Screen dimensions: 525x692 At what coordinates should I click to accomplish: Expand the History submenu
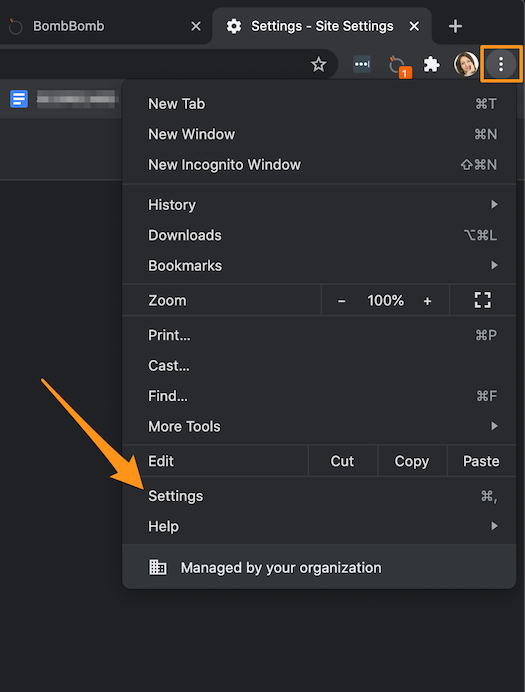[319, 205]
